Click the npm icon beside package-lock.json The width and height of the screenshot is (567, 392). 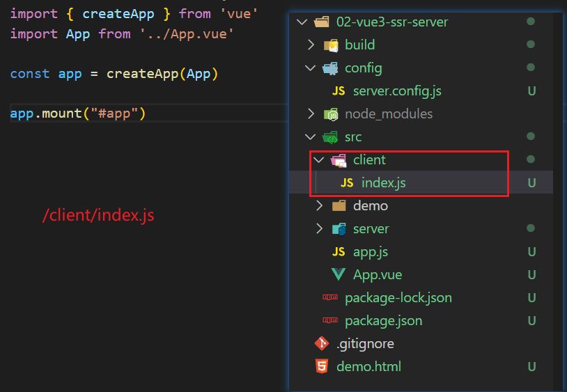330,297
